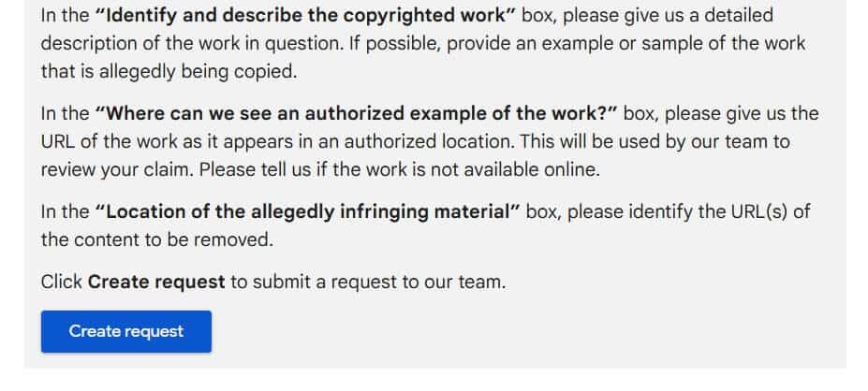Click the phrase "box, please give us the"

click(721, 113)
